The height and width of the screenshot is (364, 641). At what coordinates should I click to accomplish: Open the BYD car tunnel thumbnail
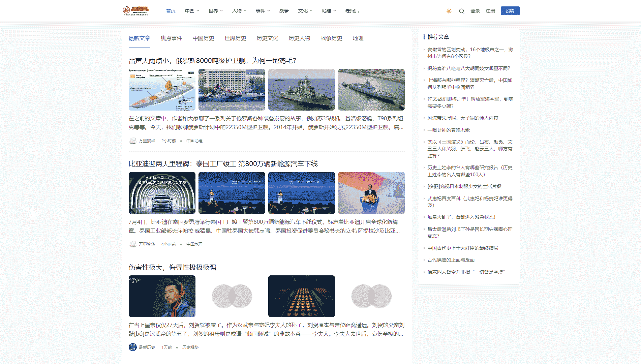point(162,193)
